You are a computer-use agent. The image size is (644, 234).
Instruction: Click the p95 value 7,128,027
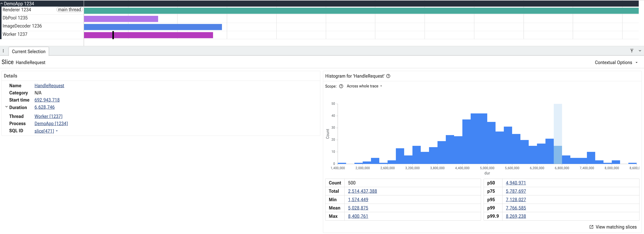[516, 200]
